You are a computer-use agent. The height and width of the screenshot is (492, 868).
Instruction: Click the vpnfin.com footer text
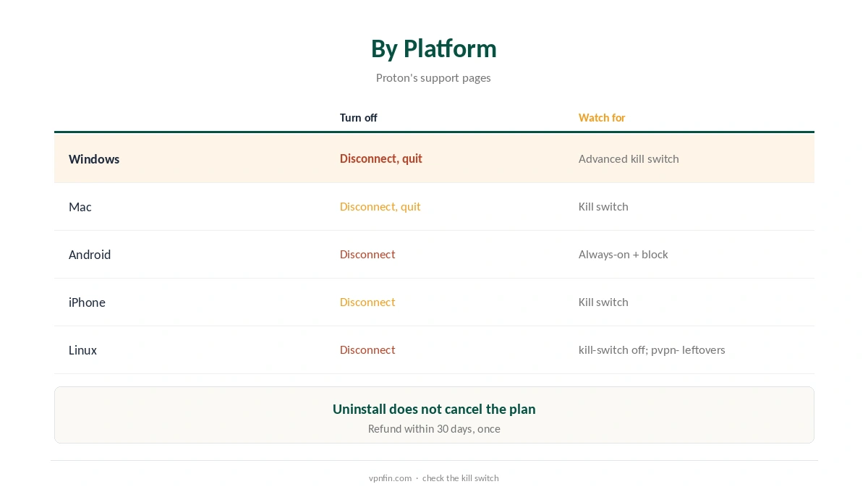click(x=390, y=478)
